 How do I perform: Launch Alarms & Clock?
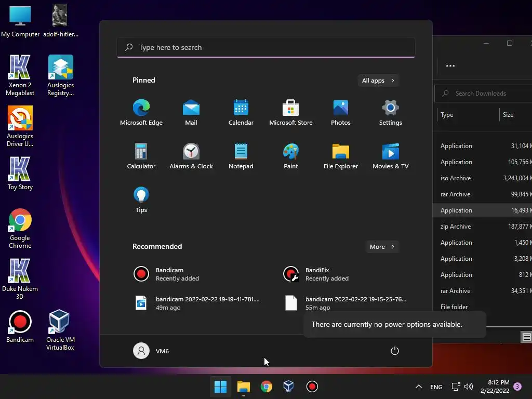click(191, 156)
